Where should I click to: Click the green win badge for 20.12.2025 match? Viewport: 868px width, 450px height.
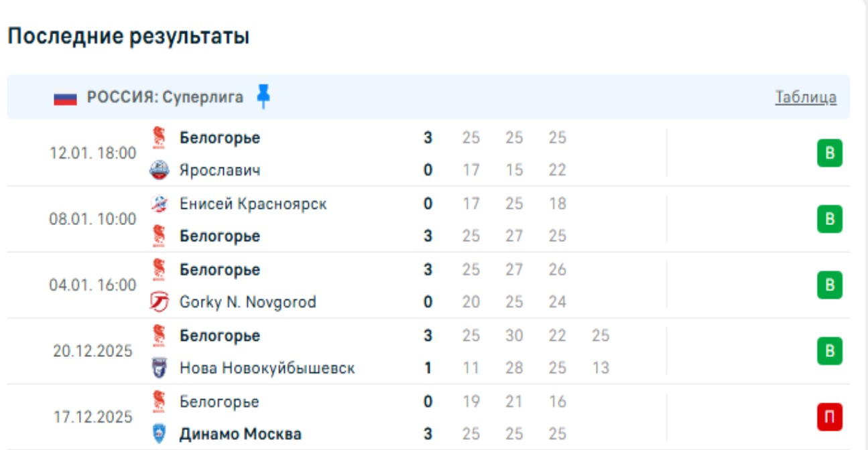click(829, 351)
